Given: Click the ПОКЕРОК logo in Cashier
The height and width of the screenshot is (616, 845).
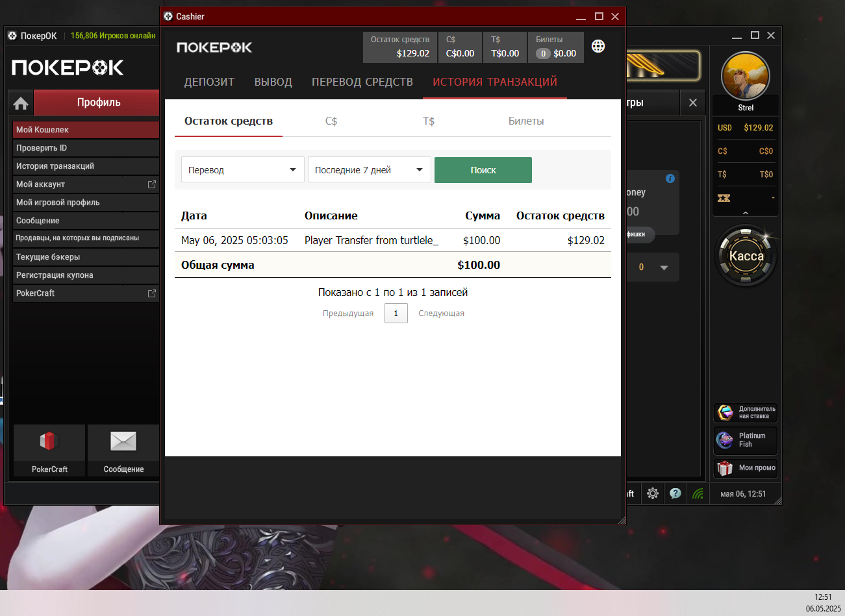Looking at the screenshot, I should coord(214,47).
